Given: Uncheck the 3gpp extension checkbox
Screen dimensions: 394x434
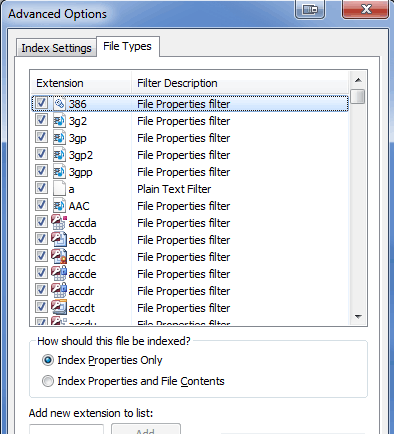Looking at the screenshot, I should (41, 171).
